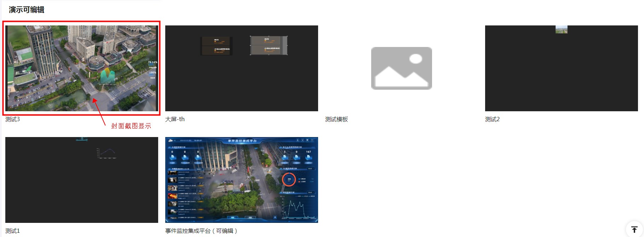644x237 pixels.
Task: Click the 演示可编辑 section heading
Action: point(27,10)
